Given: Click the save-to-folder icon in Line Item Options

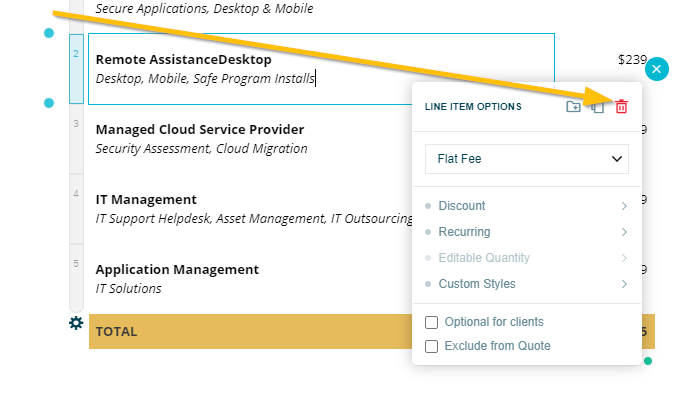Looking at the screenshot, I should pos(573,106).
